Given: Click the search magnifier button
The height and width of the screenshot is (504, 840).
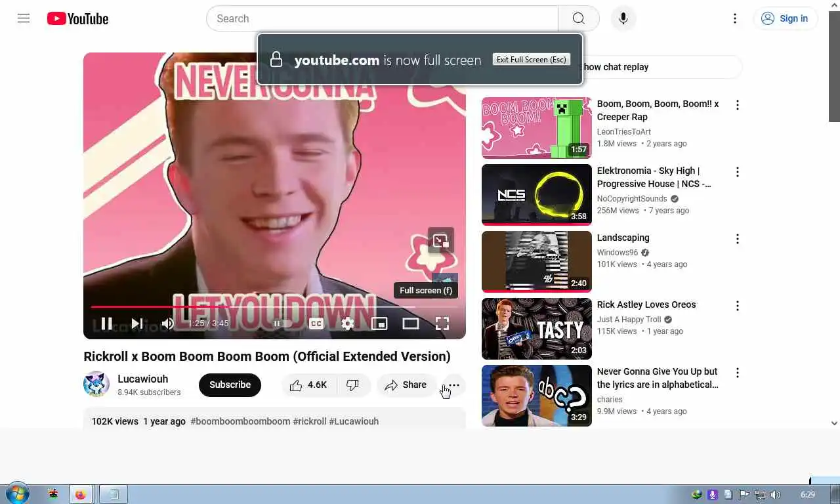Looking at the screenshot, I should (578, 18).
